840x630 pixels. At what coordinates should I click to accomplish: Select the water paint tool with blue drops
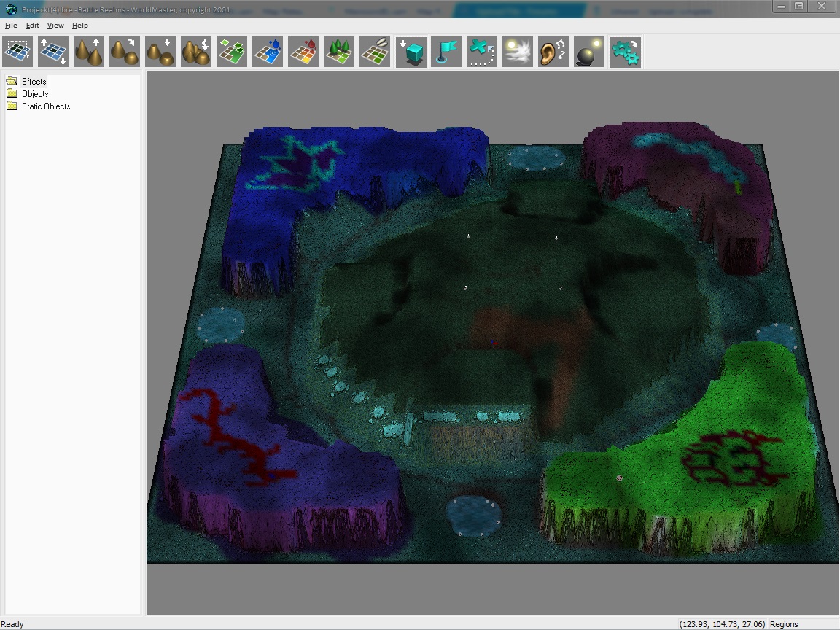(x=268, y=52)
